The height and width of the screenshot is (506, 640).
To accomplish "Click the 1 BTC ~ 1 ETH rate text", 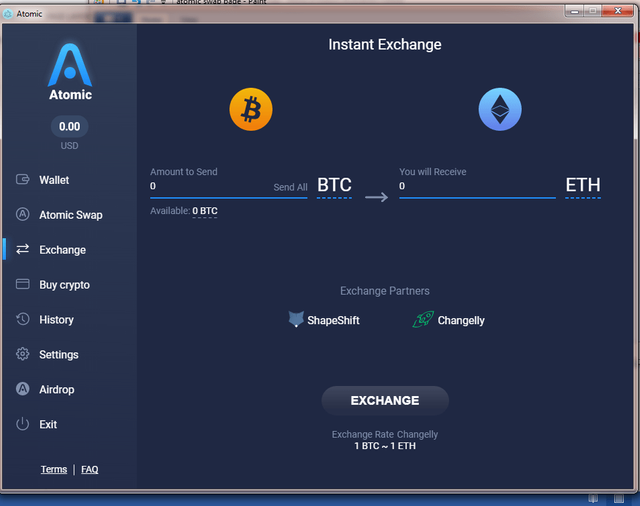I will click(385, 446).
